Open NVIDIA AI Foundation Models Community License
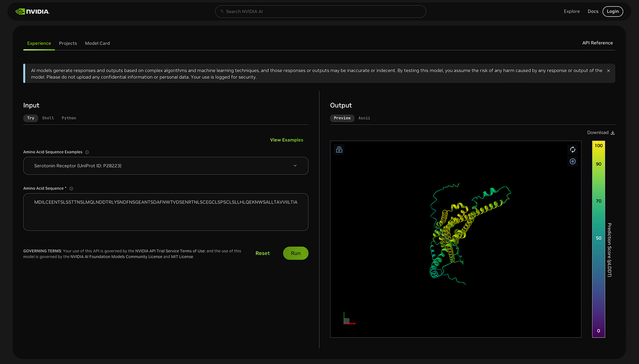The height and width of the screenshot is (364, 639). point(116,257)
